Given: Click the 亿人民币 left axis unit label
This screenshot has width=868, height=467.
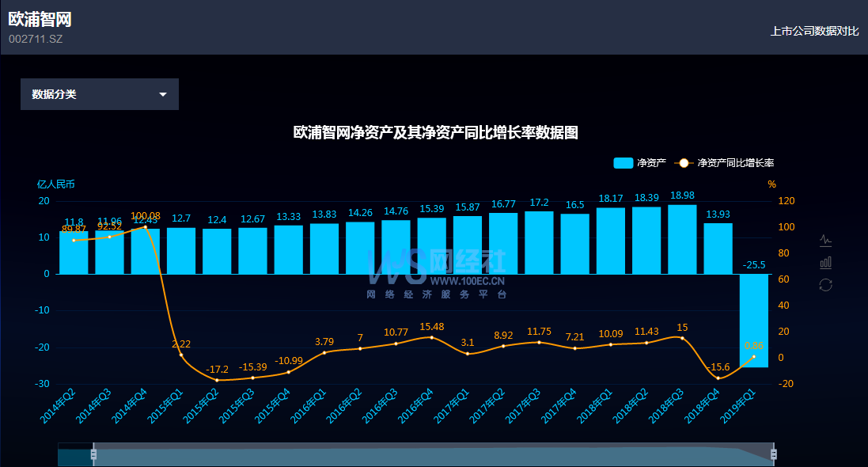Looking at the screenshot, I should [56, 184].
